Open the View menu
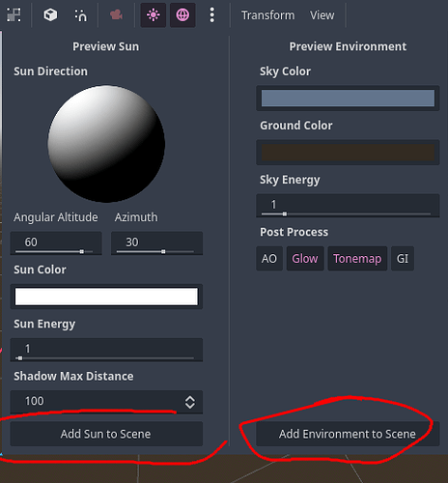The width and height of the screenshot is (448, 483). click(322, 15)
